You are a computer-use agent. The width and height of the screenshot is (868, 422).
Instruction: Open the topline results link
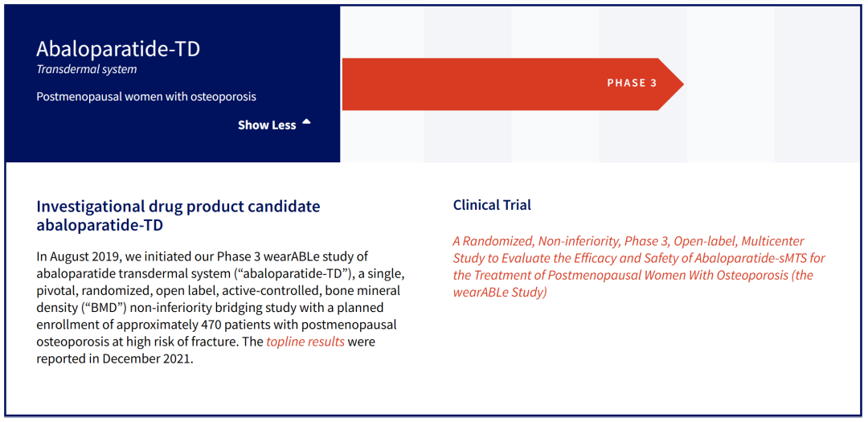305,342
